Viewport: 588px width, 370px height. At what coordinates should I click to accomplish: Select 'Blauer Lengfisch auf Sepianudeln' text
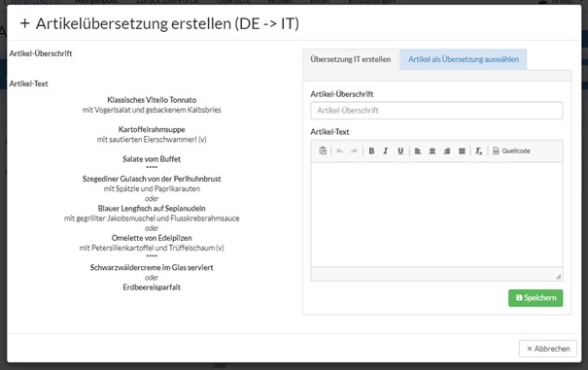pyautogui.click(x=152, y=209)
